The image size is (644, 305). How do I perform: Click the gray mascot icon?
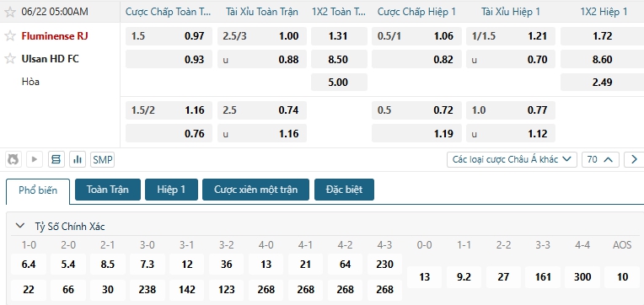pyautogui.click(x=13, y=159)
